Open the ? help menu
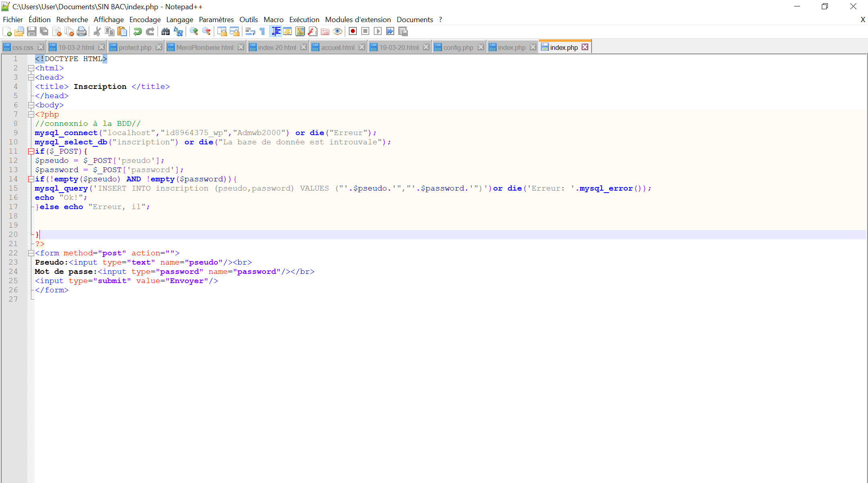868x483 pixels. (x=440, y=20)
